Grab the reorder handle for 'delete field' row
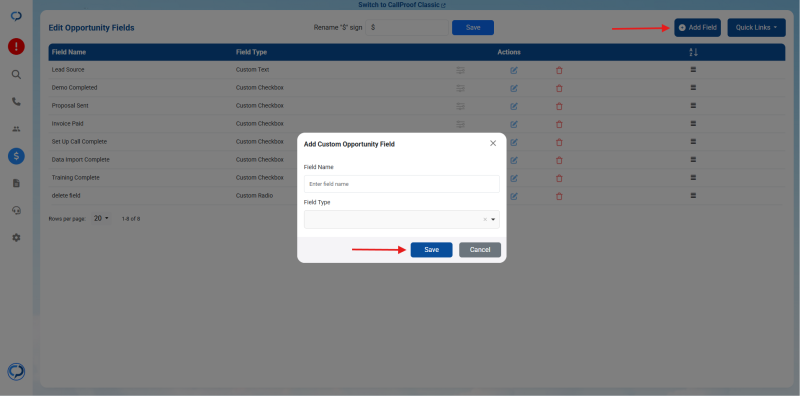800x396 pixels. coord(693,195)
